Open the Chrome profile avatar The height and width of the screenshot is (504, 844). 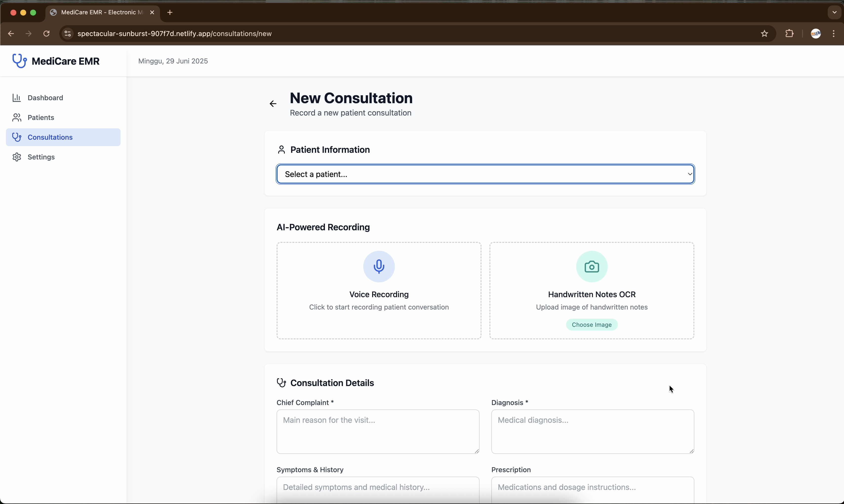click(815, 34)
